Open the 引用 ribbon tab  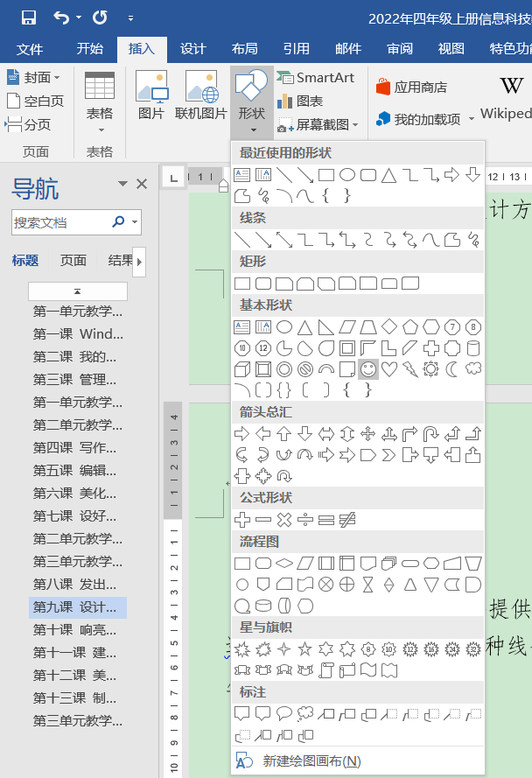[x=297, y=49]
